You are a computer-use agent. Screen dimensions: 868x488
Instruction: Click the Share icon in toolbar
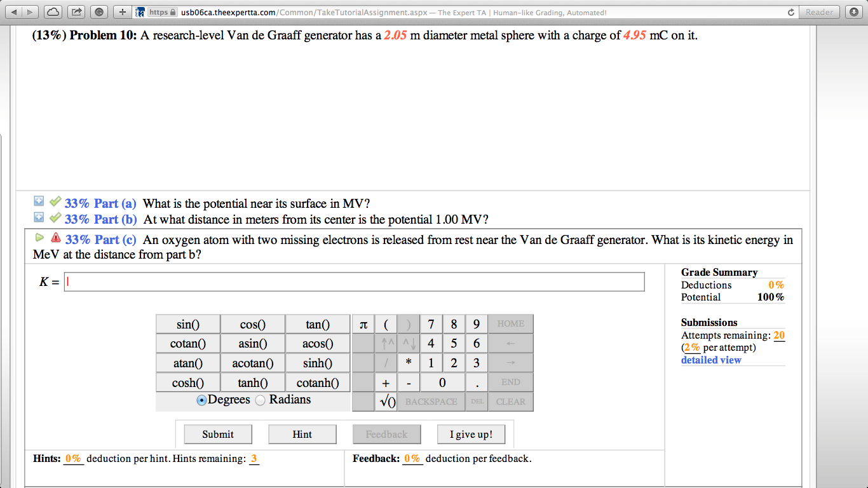pyautogui.click(x=77, y=12)
